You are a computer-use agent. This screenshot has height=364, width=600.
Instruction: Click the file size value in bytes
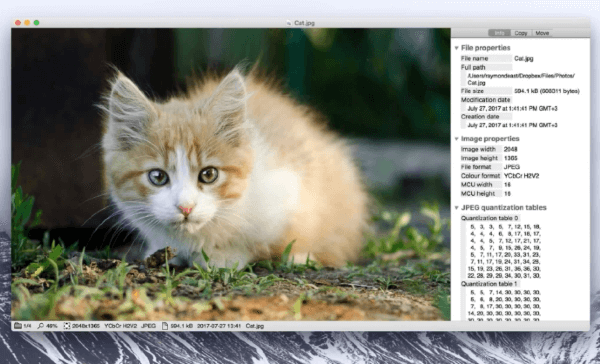547,91
